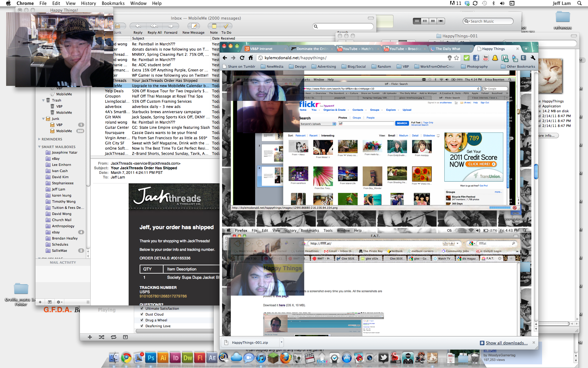Uncheck Ultimate Satisfaction in iTunes list
The width and height of the screenshot is (588, 368).
click(142, 309)
